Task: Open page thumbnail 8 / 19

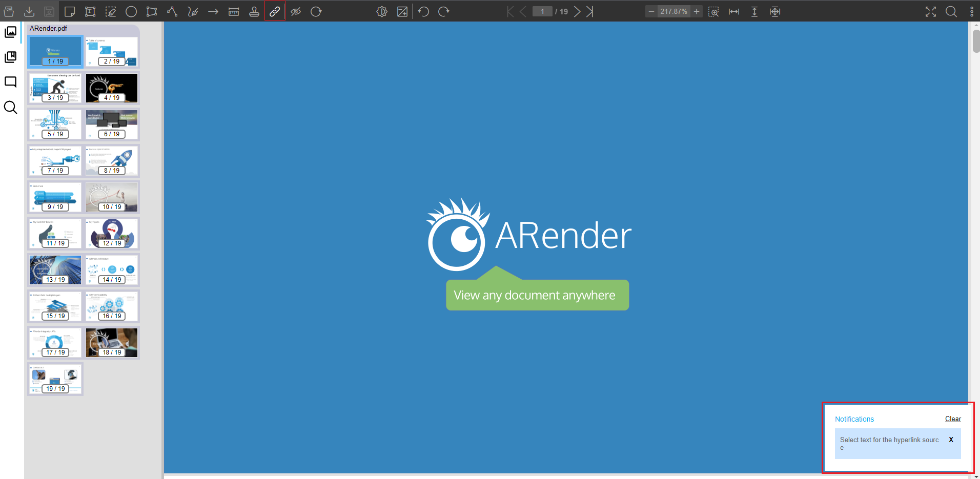Action: [x=112, y=161]
